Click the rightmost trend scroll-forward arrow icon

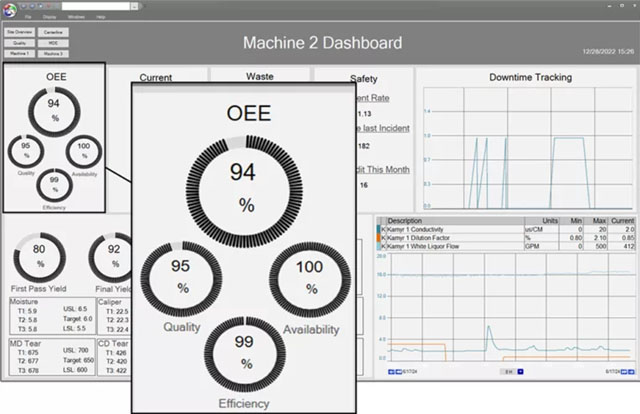coord(631,372)
